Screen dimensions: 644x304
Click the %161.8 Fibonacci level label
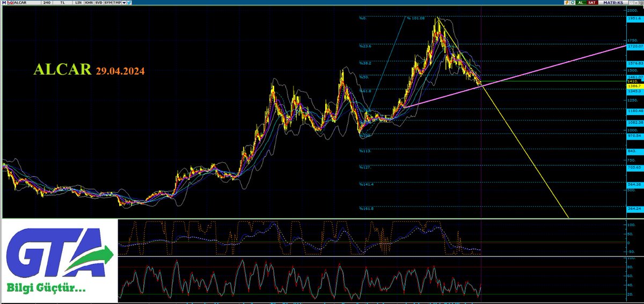coord(367,208)
